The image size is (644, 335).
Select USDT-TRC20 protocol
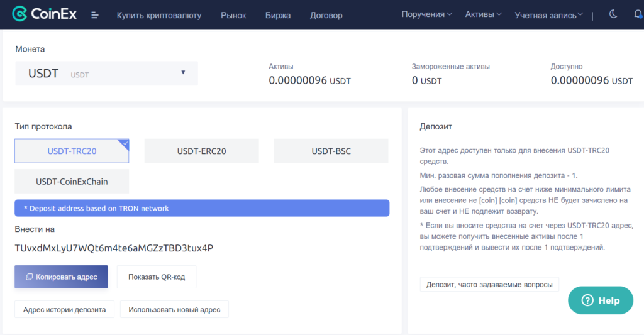tap(72, 151)
